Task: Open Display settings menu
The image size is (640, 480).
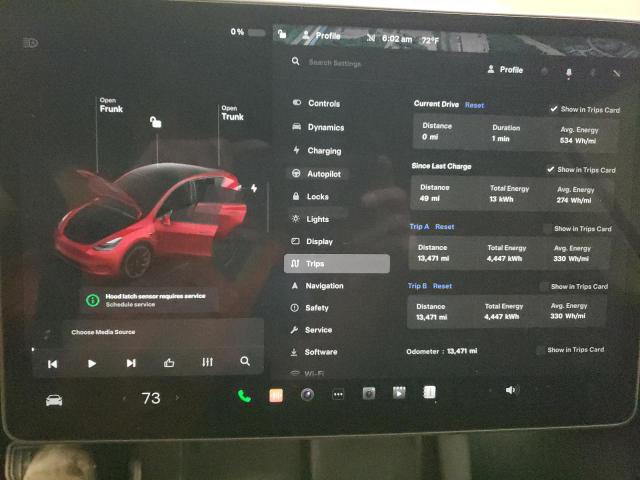Action: (x=312, y=242)
